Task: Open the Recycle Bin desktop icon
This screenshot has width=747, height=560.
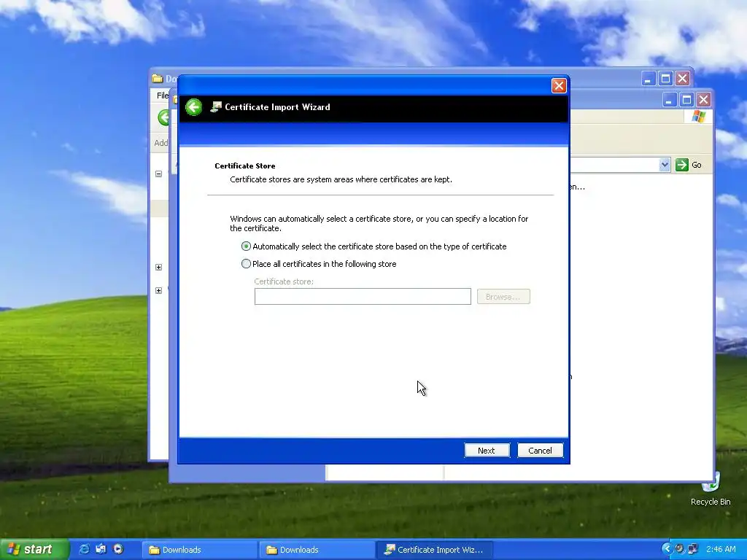Action: coord(711,488)
